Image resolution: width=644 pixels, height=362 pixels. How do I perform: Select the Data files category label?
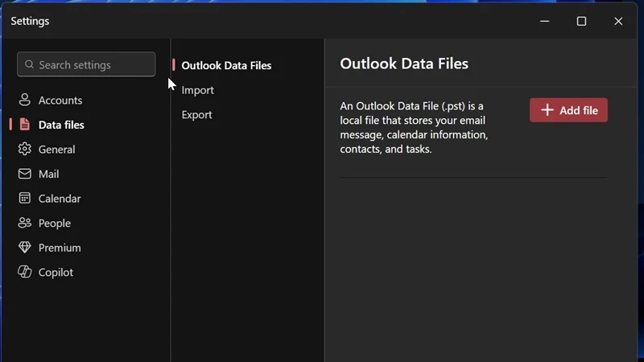(61, 125)
